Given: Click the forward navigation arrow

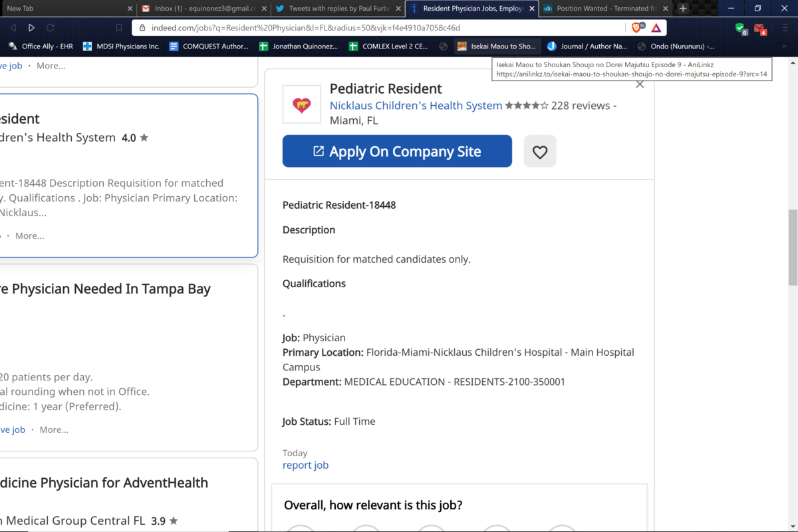Looking at the screenshot, I should click(x=31, y=28).
